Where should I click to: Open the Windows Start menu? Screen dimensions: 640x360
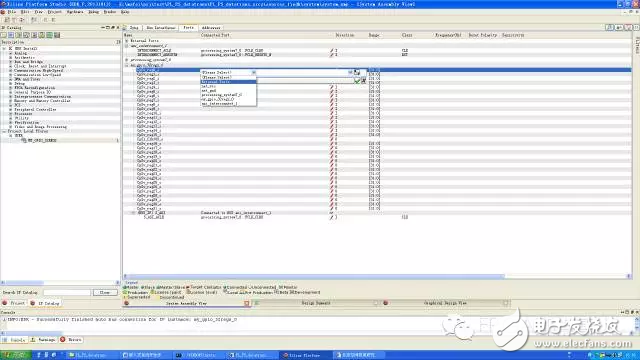15,355
